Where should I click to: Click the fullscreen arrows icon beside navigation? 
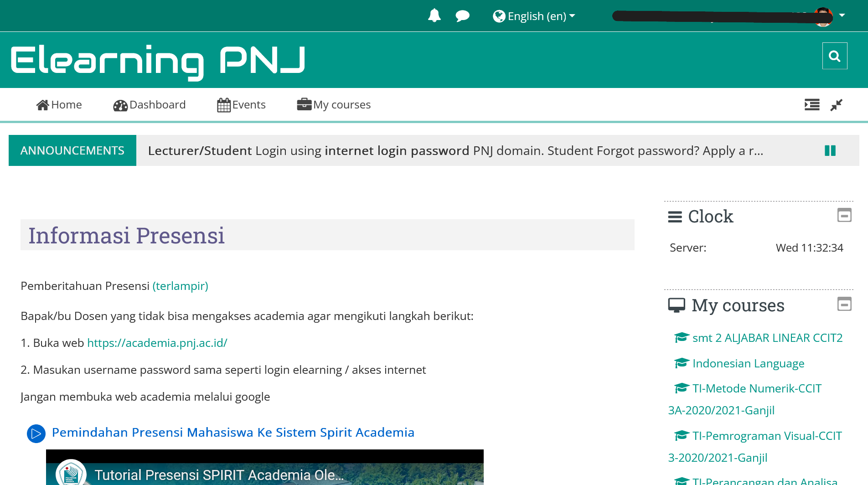point(836,105)
